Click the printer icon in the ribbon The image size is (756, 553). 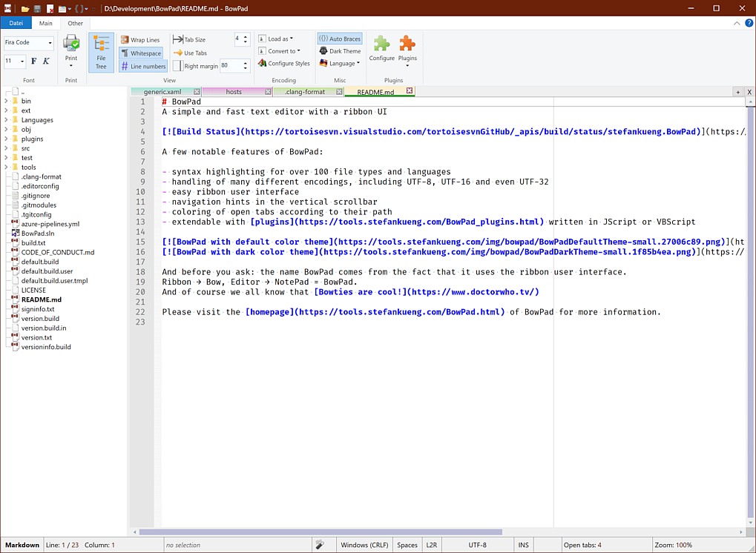71,43
